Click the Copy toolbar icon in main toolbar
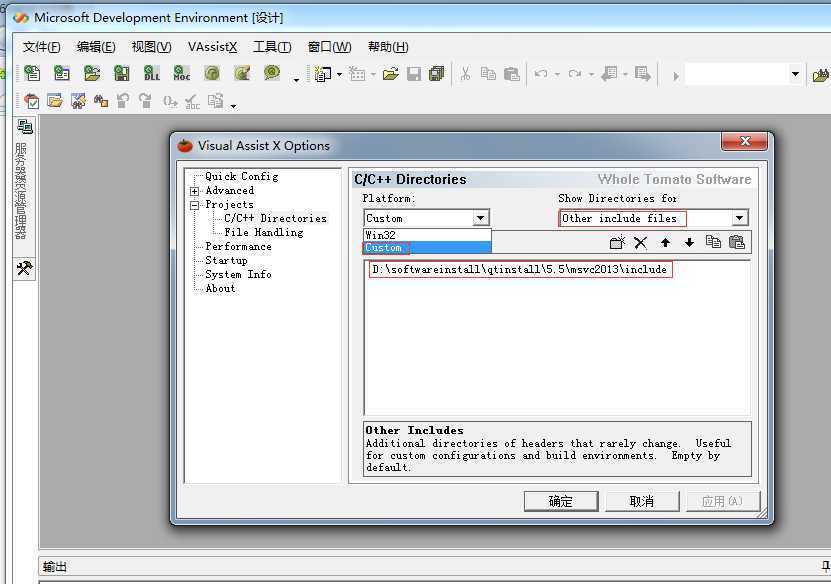831x584 pixels. (488, 74)
